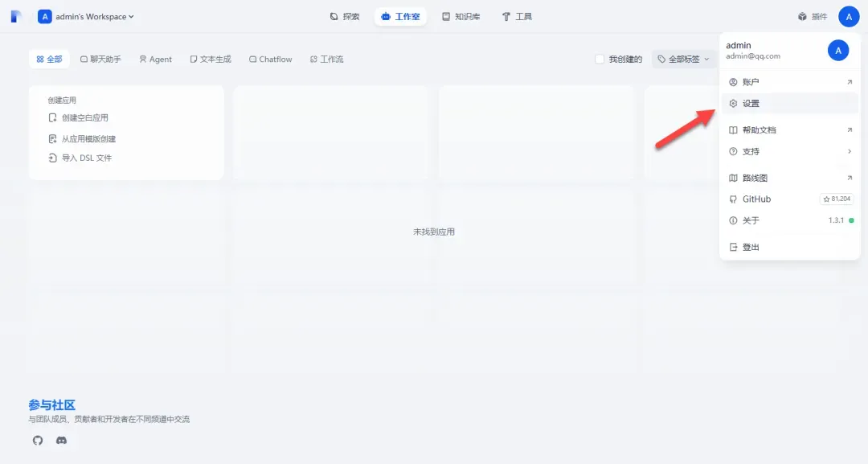Enable the 我创建的 checkbox

tap(600, 60)
